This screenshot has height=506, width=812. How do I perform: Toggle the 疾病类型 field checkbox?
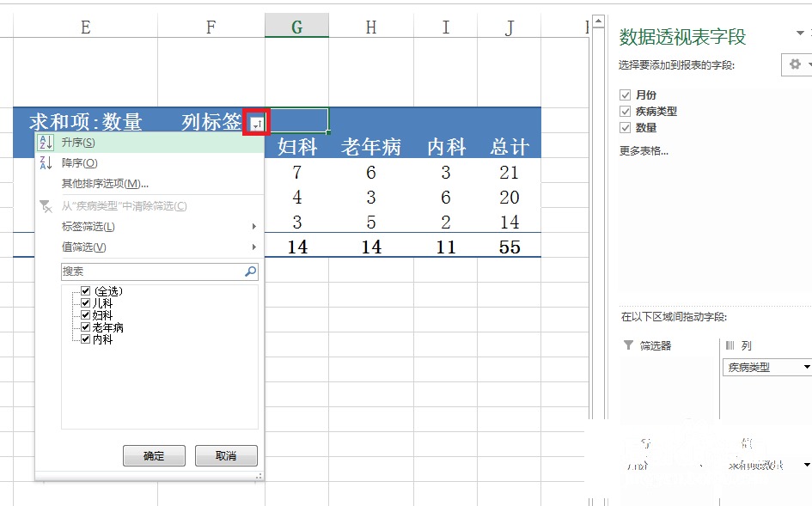(625, 112)
